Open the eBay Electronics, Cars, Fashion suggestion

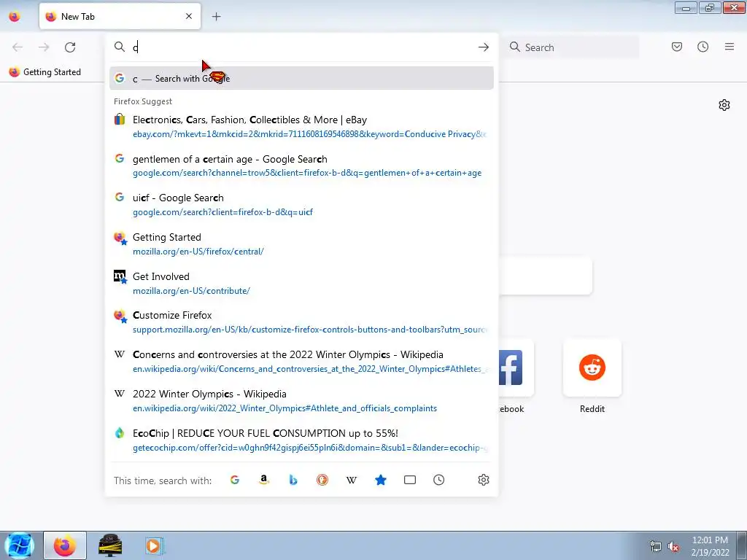[x=301, y=127]
